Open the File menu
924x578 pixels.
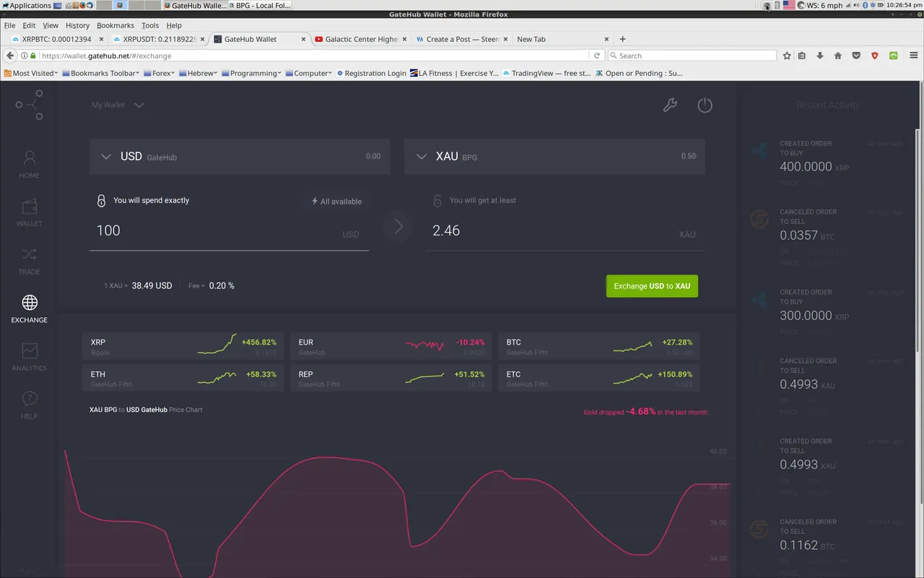tap(9, 25)
